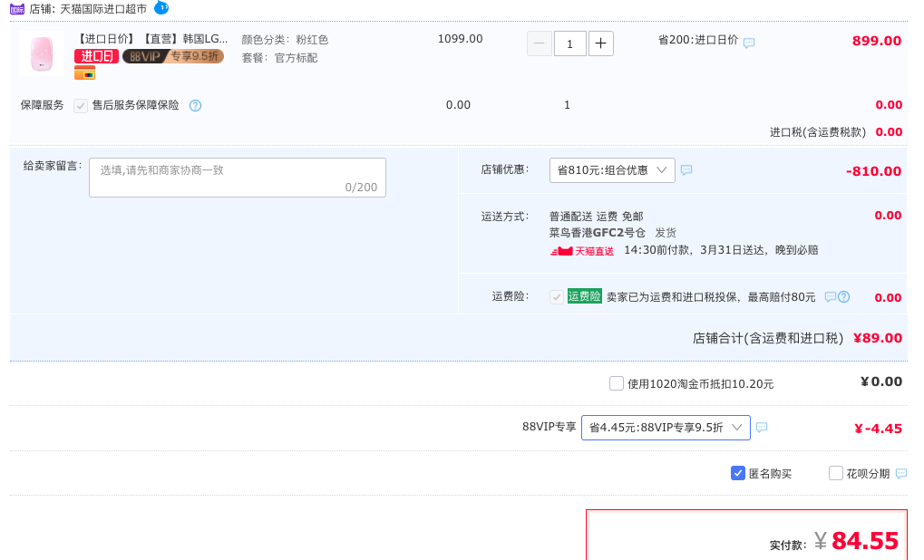Click the Tmall International store logo icon
Screen dimensions: 924x560
pyautogui.click(x=16, y=9)
